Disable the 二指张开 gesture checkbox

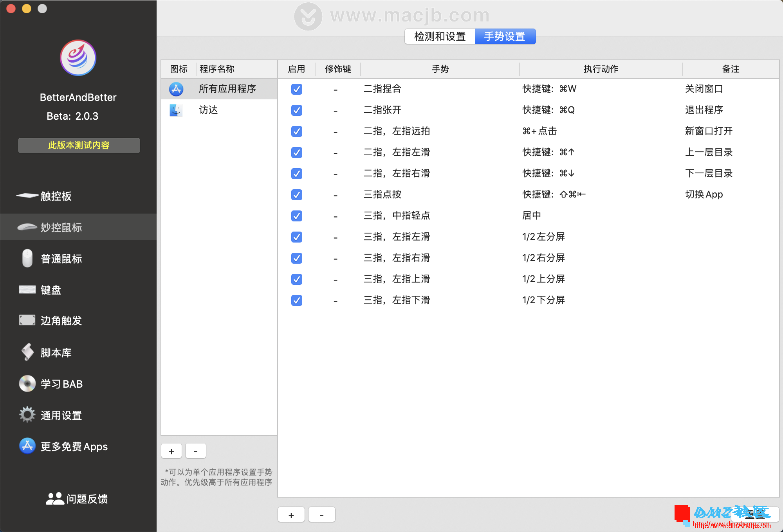tap(297, 110)
